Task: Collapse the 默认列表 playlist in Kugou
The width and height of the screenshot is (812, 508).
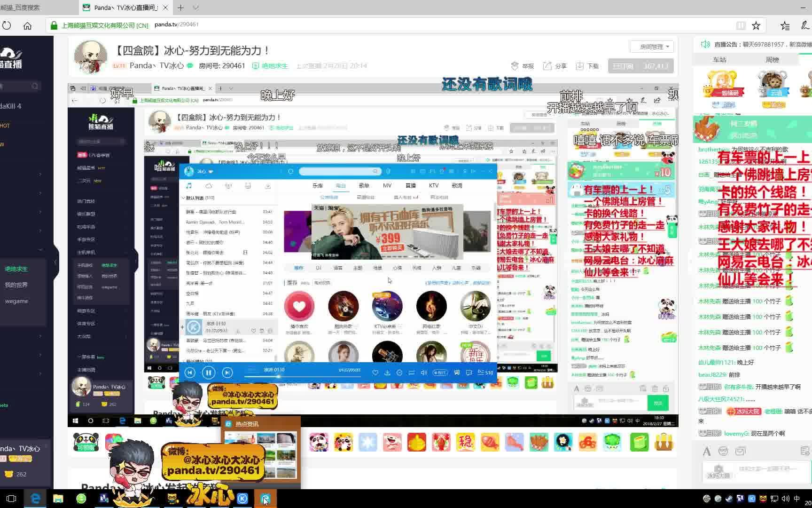Action: (183, 198)
